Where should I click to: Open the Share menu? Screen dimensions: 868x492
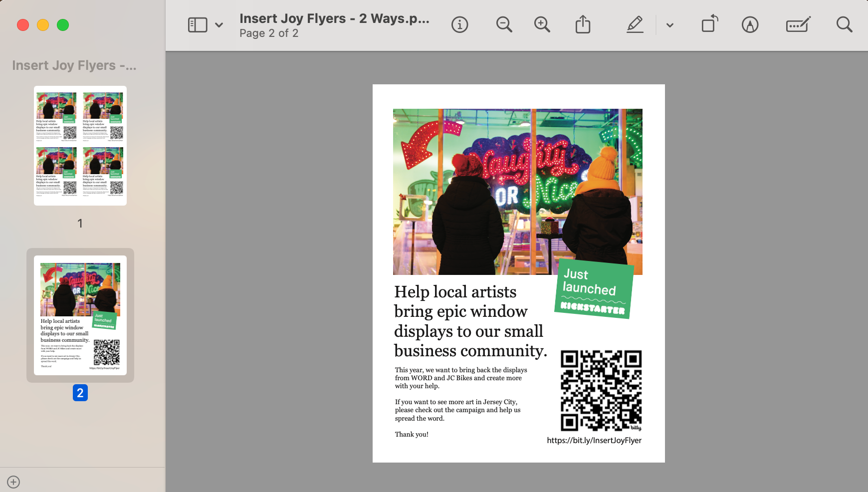click(583, 24)
